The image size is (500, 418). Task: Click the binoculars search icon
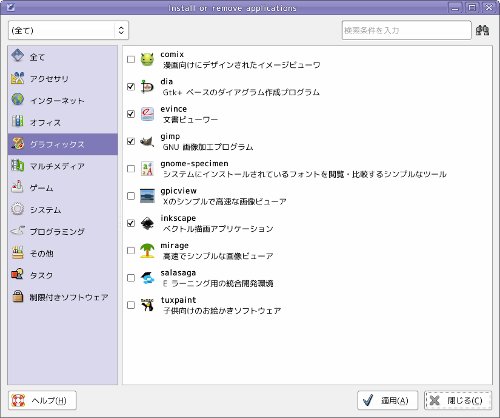[482, 30]
